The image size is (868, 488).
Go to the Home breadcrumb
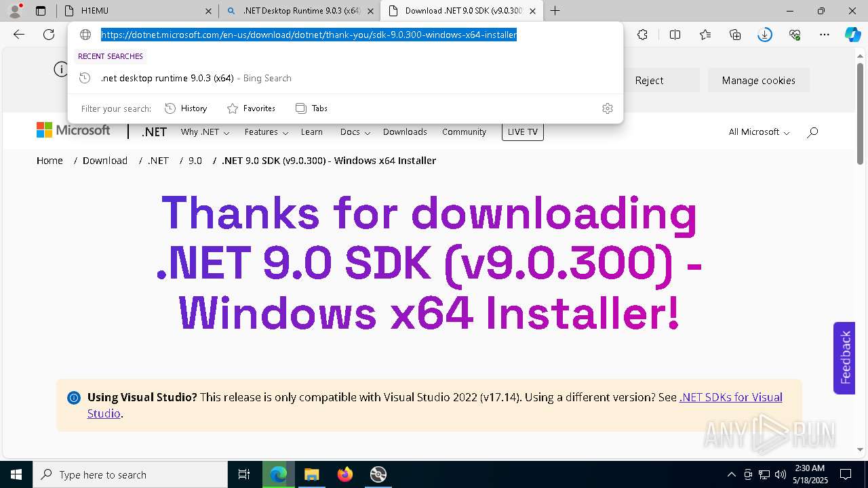point(50,161)
